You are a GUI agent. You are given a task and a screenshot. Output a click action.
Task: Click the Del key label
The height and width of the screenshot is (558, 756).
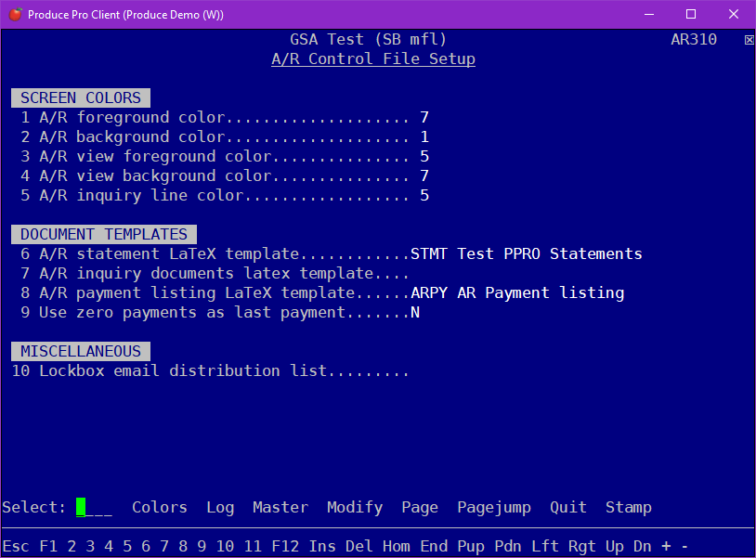(359, 547)
